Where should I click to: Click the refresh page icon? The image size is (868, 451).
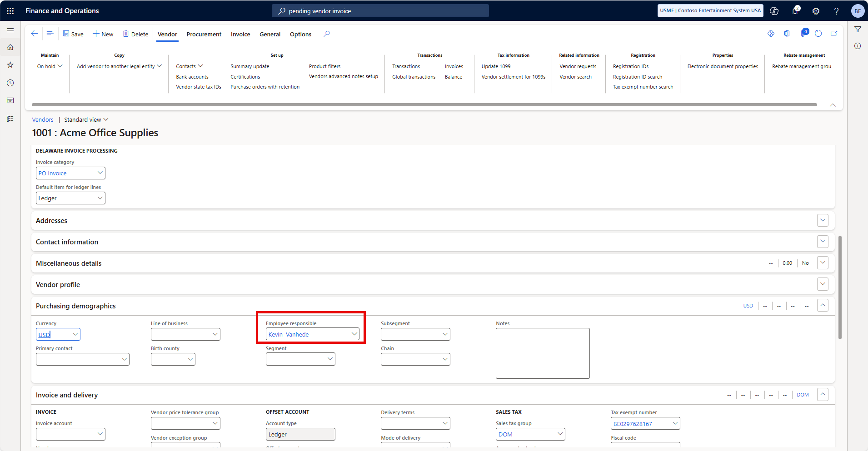coord(818,34)
